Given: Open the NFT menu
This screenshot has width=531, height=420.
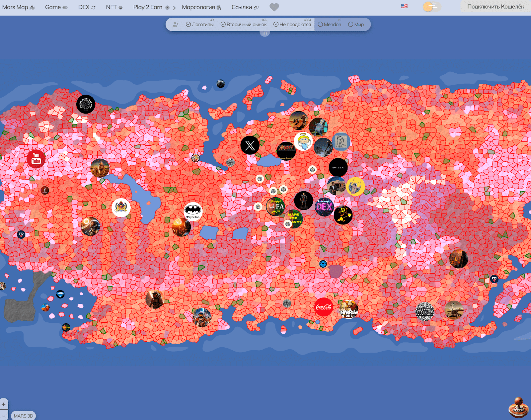Looking at the screenshot, I should [114, 7].
